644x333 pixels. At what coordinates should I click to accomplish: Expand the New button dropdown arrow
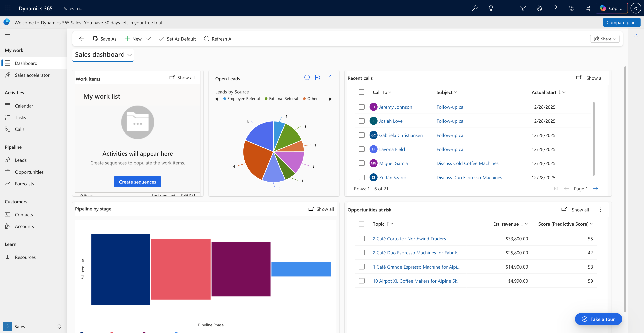[148, 39]
